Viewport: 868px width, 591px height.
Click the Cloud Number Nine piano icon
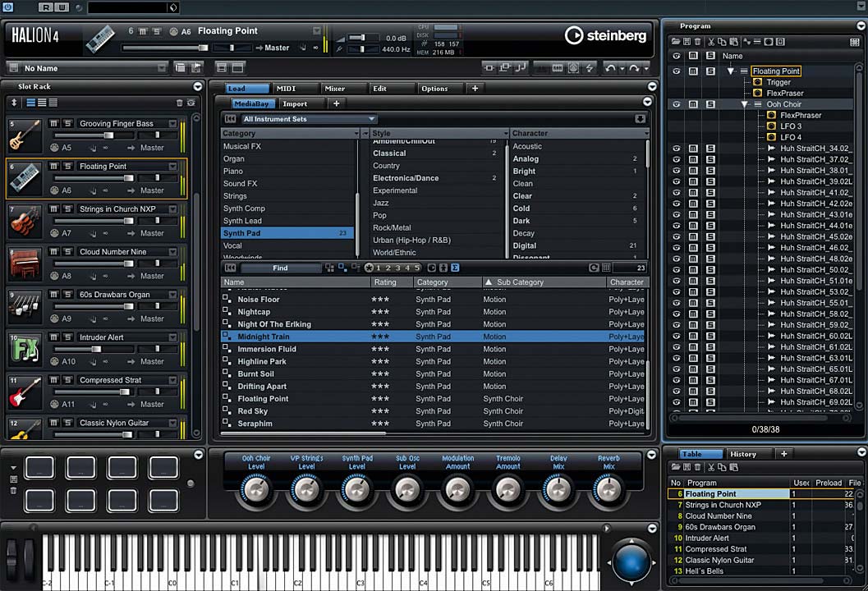[25, 264]
